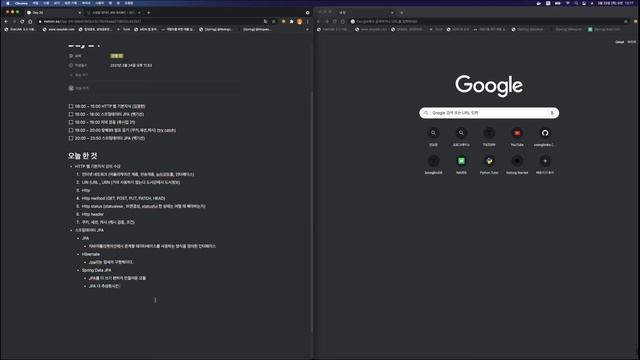This screenshot has width=640, height=360.
Task: Click the yellow tag in Notion properties
Action: click(117, 56)
